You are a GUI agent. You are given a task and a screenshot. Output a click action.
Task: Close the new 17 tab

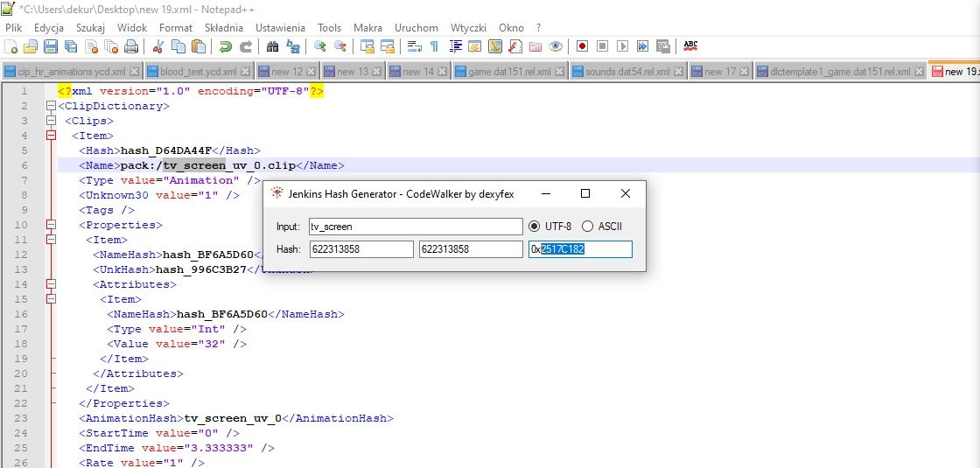tap(744, 71)
